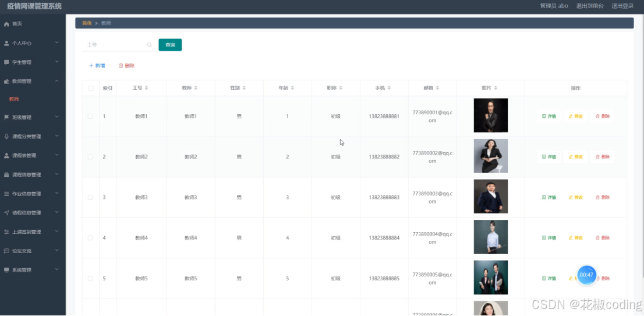The width and height of the screenshot is (644, 316).
Task: Sort table using 年龄 column sort arrows
Action: (x=292, y=88)
